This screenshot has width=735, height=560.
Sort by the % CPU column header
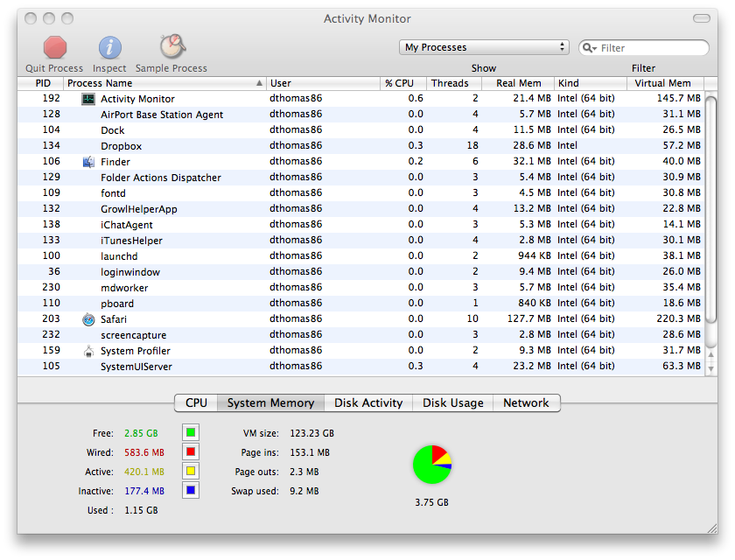[403, 83]
